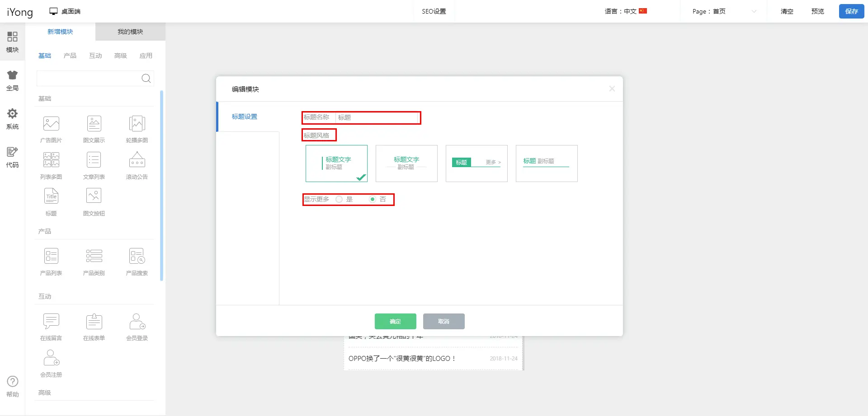Open the 全局 global settings sidebar icon

(x=12, y=80)
